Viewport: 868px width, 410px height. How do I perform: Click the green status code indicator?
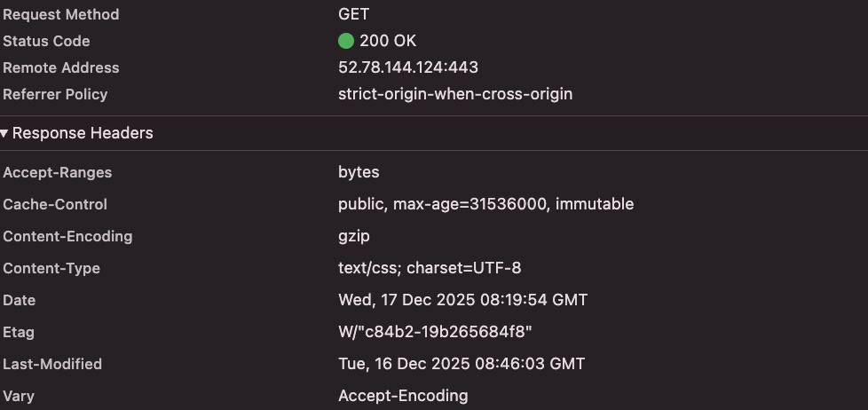[x=346, y=41]
